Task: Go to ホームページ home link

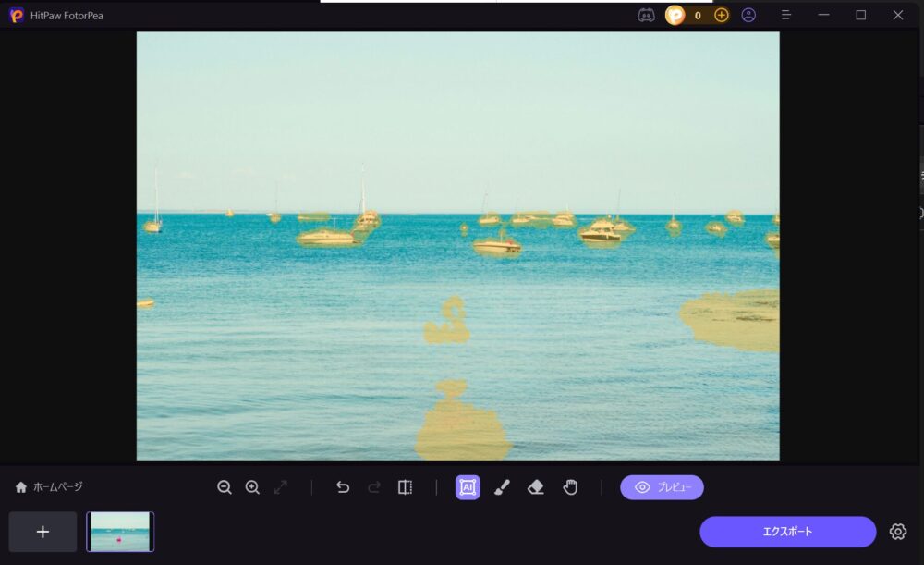Action: (49, 487)
